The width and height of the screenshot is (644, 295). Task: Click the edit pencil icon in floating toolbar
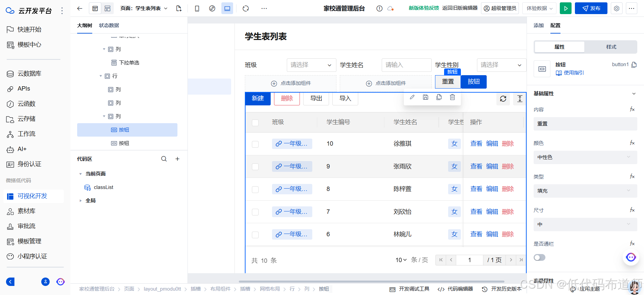[x=412, y=97]
